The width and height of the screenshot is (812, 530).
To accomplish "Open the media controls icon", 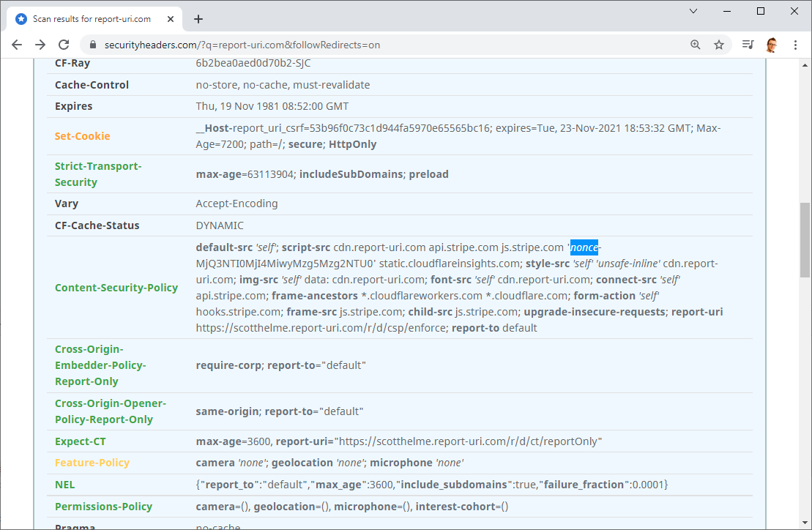I will pos(748,45).
